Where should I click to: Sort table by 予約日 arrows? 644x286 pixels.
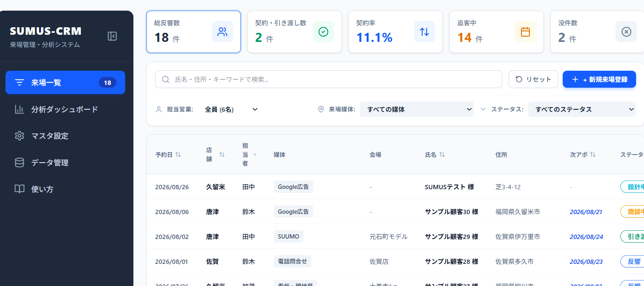178,154
